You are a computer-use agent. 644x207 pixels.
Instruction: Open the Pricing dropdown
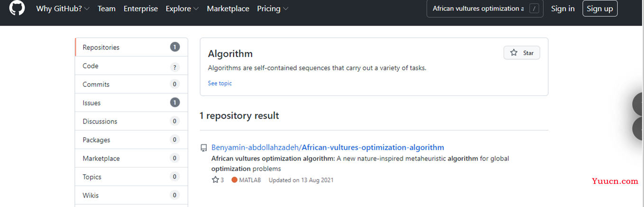click(272, 9)
